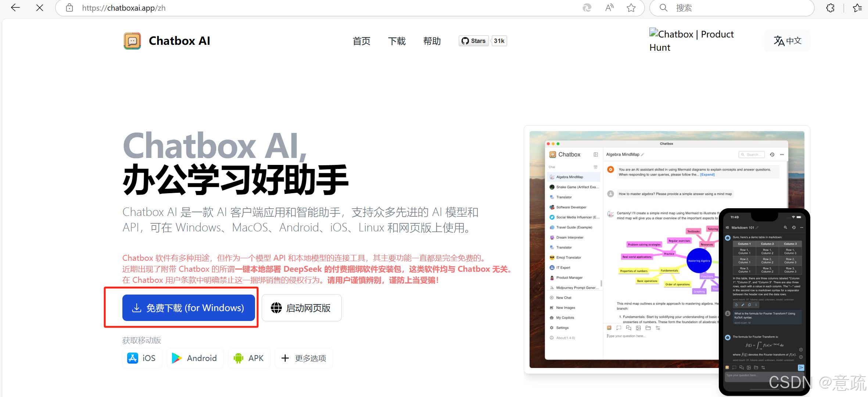Click the Chatbox AI logo icon
Image resolution: width=868 pixels, height=397 pixels.
[x=132, y=41]
